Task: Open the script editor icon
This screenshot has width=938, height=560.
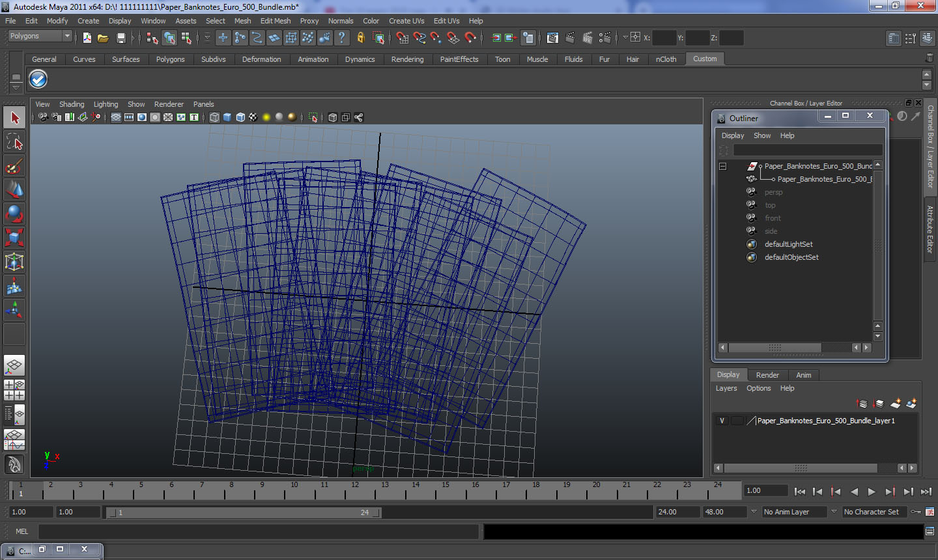Action: (930, 531)
